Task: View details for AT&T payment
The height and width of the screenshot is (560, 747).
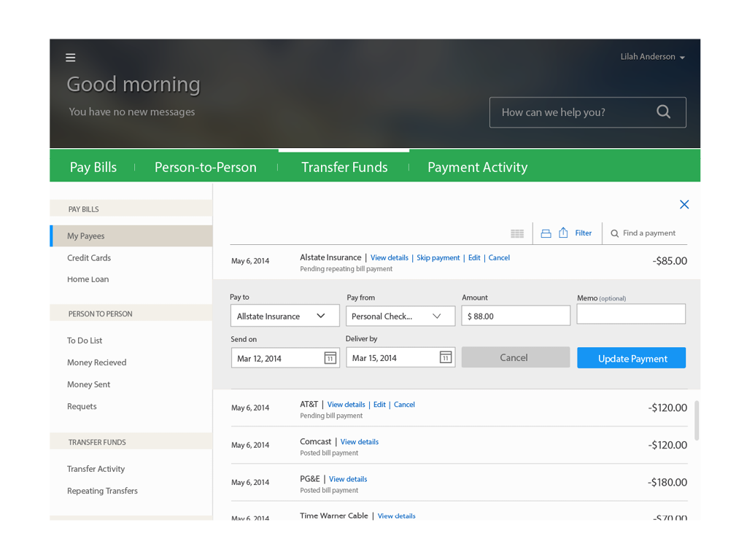Action: tap(346, 404)
